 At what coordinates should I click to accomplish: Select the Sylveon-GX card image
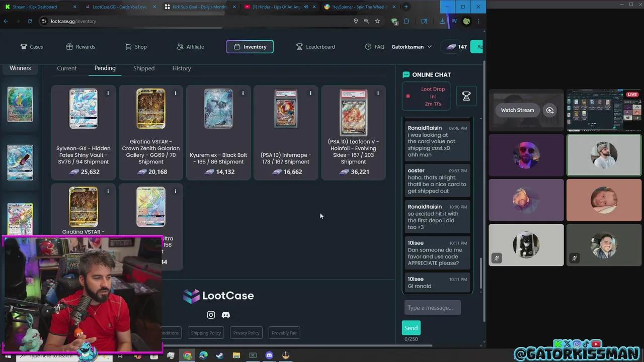84,109
